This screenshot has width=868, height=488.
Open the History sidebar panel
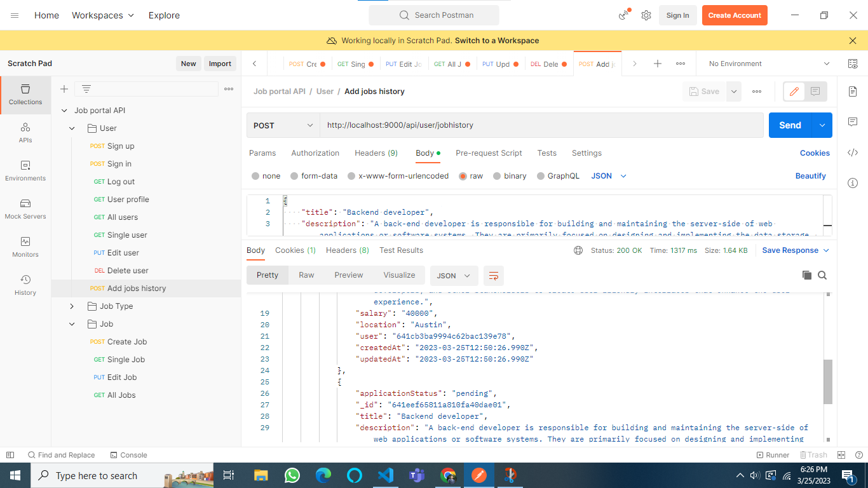pyautogui.click(x=25, y=286)
